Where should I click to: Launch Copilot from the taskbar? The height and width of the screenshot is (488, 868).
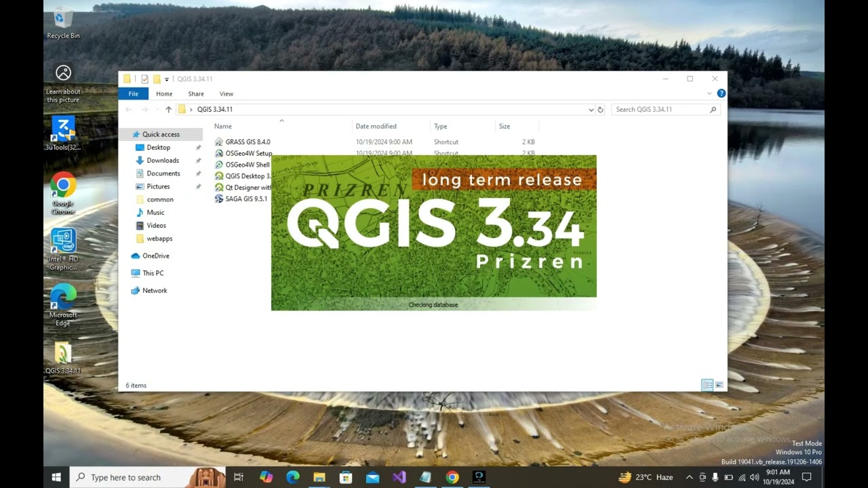(x=266, y=477)
